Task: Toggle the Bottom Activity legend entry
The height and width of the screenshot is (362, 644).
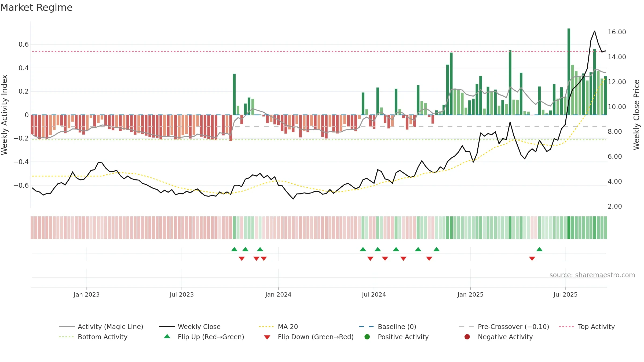Action: 93,337
